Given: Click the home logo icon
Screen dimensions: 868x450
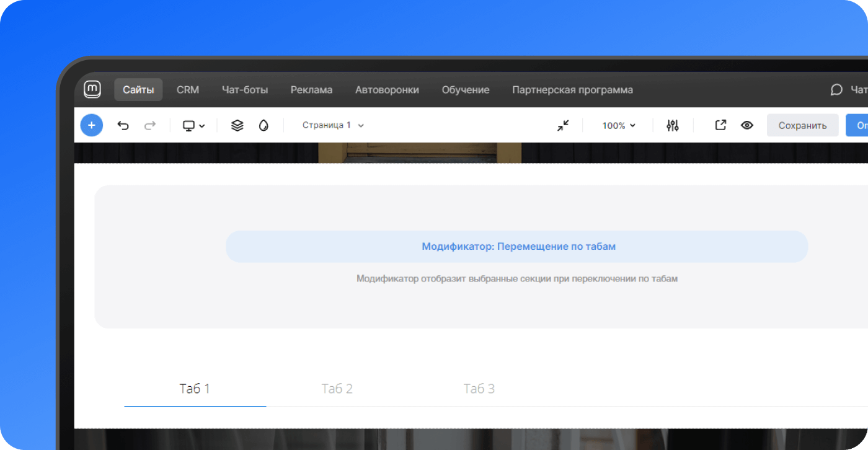Looking at the screenshot, I should (x=92, y=89).
